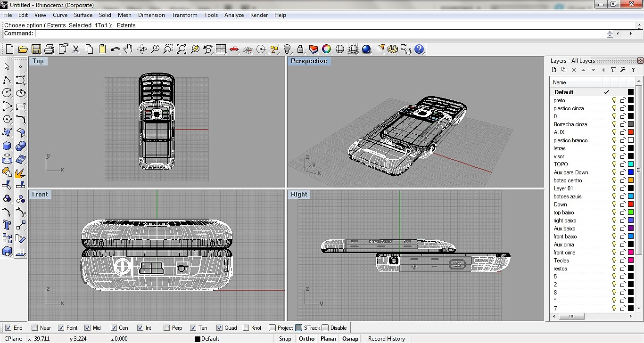This screenshot has width=644, height=343.
Task: Uncheck the Quad osnap checkbox
Action: point(220,328)
